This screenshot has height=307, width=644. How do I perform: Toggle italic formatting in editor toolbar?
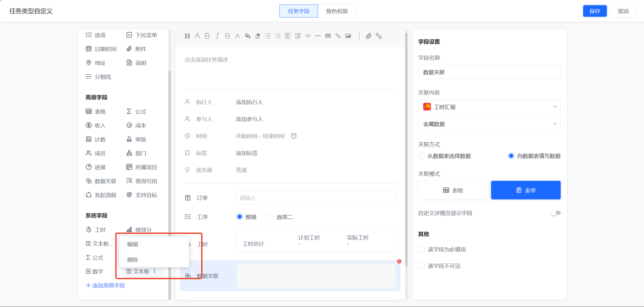217,36
